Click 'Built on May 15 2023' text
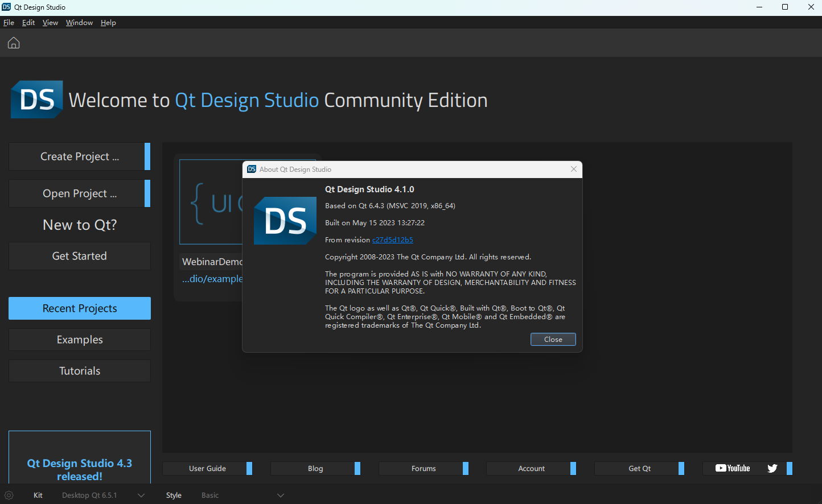Viewport: 822px width, 504px height. point(375,223)
